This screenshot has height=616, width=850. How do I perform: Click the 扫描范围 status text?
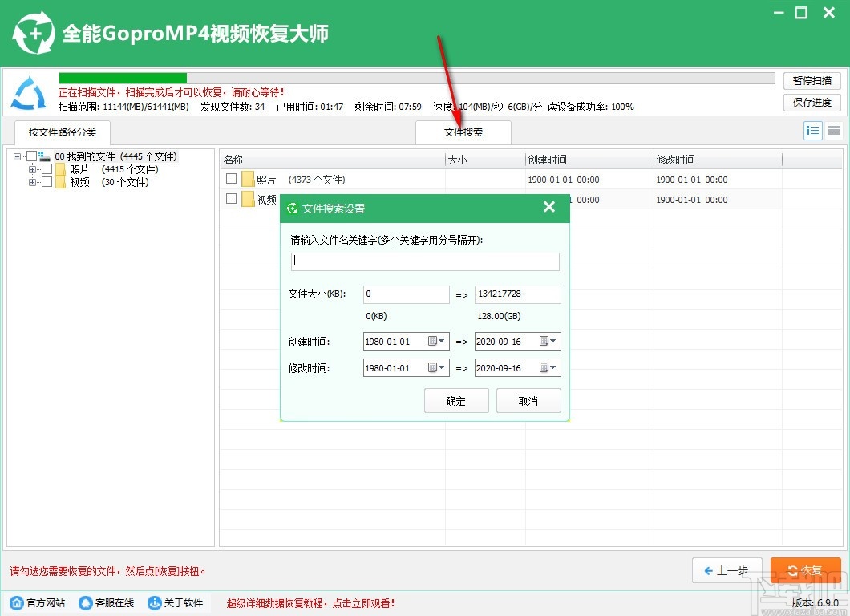[123, 107]
